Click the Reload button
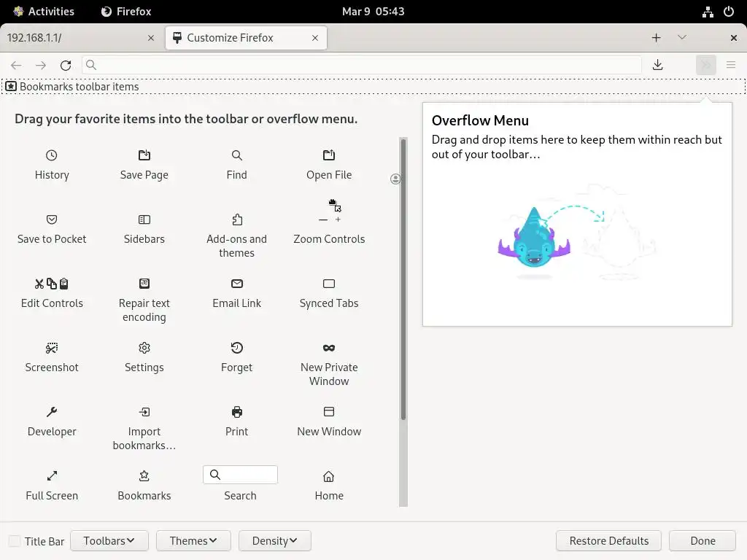Viewport: 747px width, 560px height. [x=66, y=65]
